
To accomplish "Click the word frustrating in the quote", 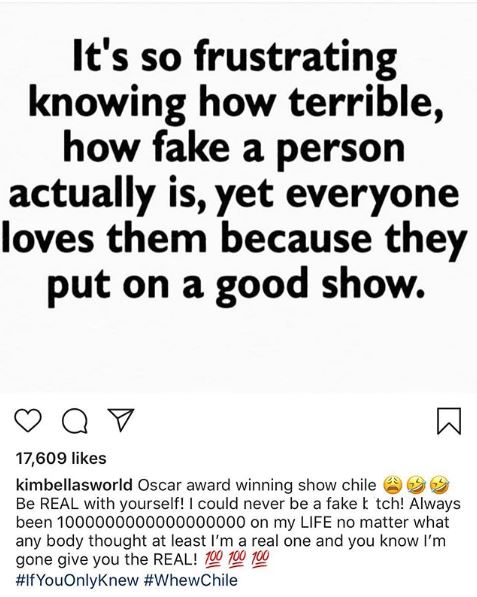I will coord(295,57).
